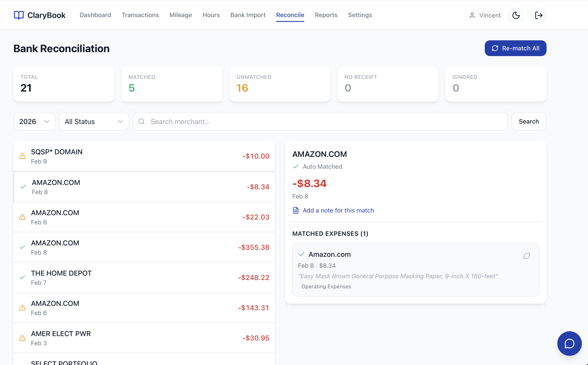Click the Vincent user profile icon
This screenshot has width=588, height=365.
point(472,15)
